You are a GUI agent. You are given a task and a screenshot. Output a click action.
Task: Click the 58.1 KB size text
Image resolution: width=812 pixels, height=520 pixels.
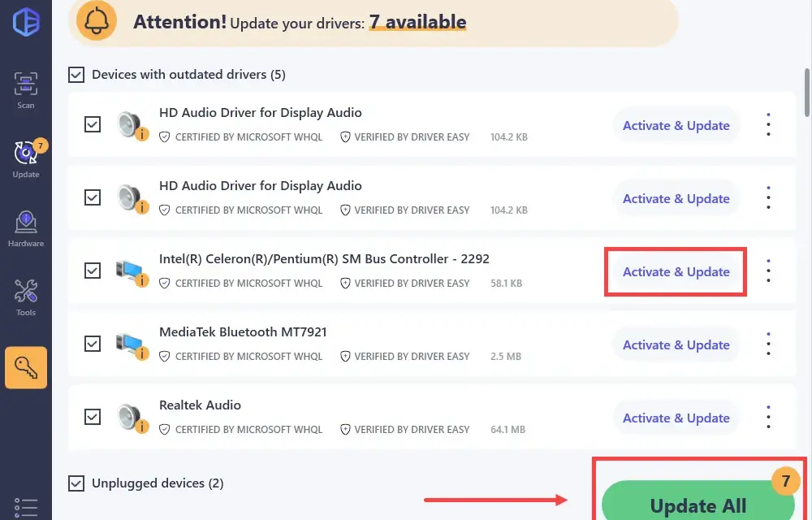click(507, 284)
